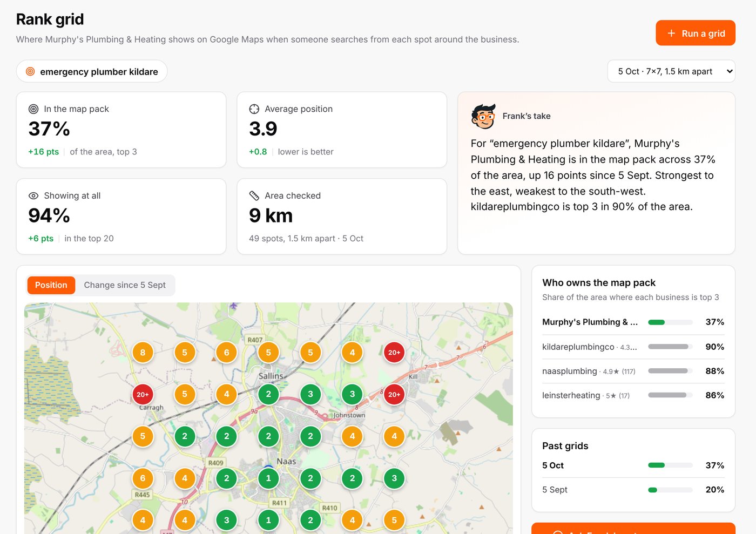Viewport: 756px width, 534px height.
Task: Click the 5 Sept past grid progress bar
Action: click(x=670, y=490)
